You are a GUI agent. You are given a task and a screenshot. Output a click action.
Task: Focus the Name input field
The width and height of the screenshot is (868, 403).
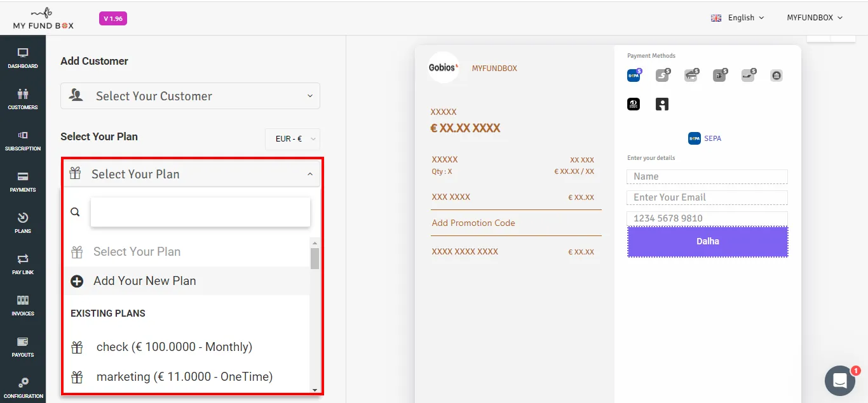(x=707, y=176)
